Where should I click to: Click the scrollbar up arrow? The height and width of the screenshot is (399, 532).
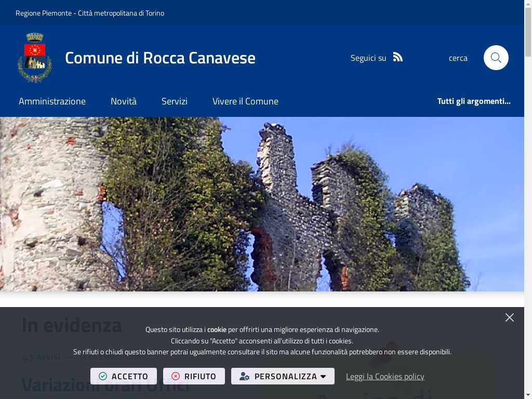528,3
